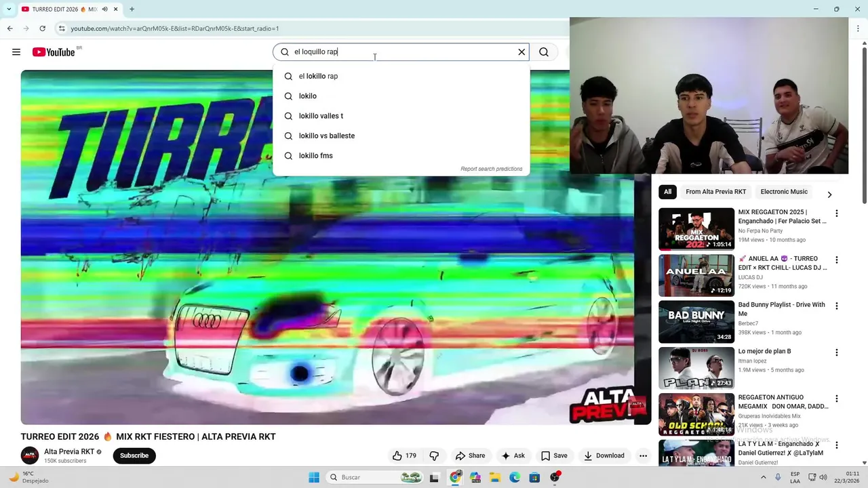This screenshot has width=868, height=488.
Task: Open more actions three-dot menu under video
Action: pyautogui.click(x=643, y=455)
